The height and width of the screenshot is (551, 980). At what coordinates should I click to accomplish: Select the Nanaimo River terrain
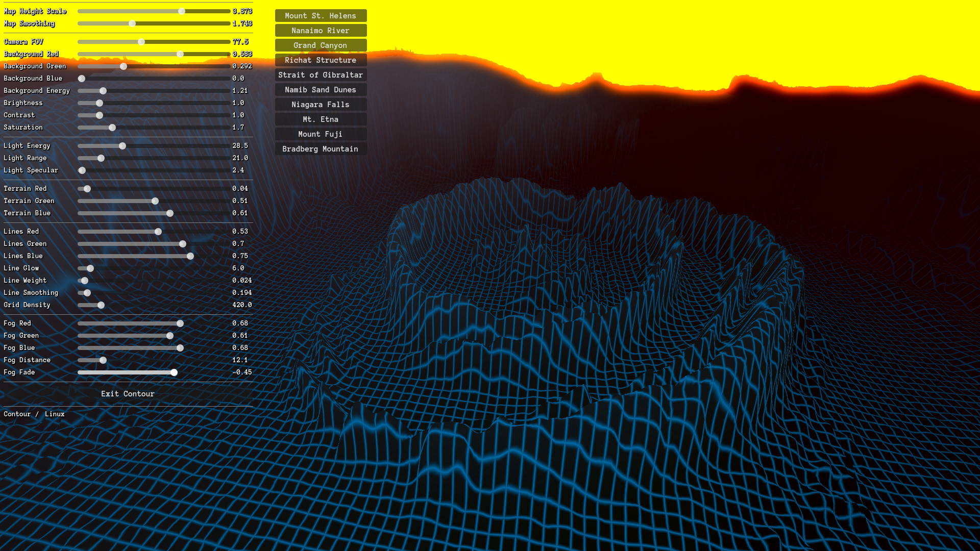point(321,31)
